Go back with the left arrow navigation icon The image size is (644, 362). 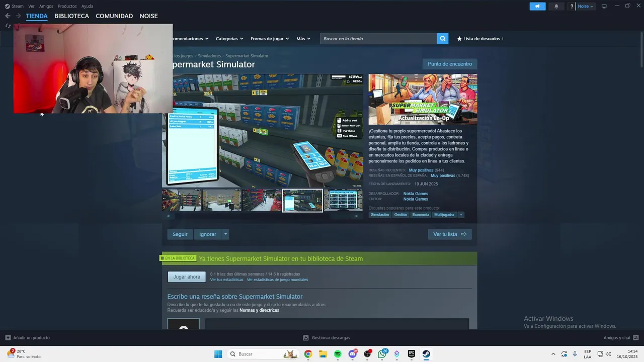pyautogui.click(x=8, y=16)
